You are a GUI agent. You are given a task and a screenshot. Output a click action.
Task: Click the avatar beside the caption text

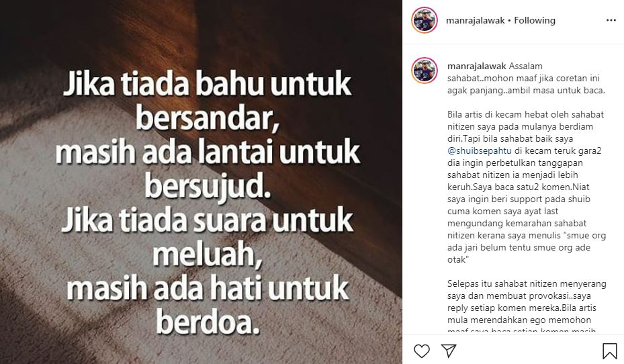pos(425,71)
